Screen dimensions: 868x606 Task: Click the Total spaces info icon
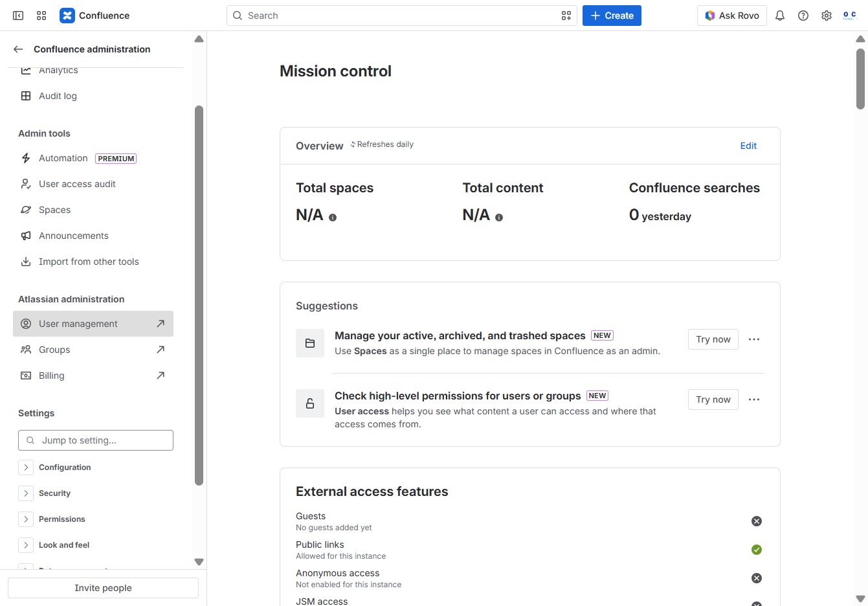(333, 218)
